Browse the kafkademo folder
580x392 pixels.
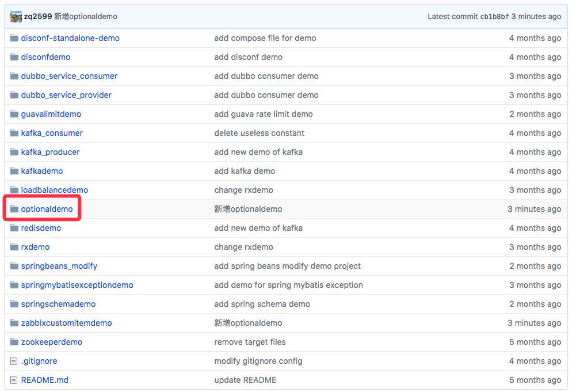42,171
